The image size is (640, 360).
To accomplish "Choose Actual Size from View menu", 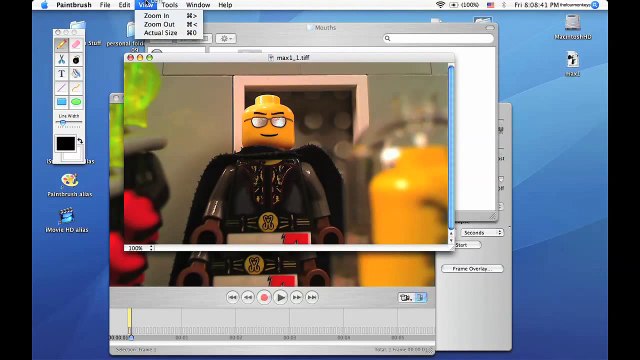I will 169,33.
